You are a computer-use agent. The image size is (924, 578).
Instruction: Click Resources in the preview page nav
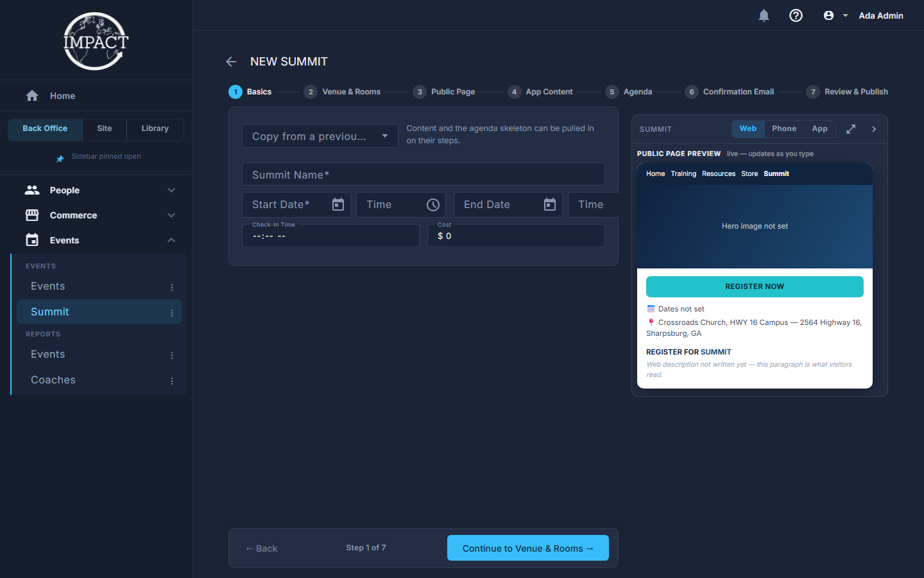point(719,174)
